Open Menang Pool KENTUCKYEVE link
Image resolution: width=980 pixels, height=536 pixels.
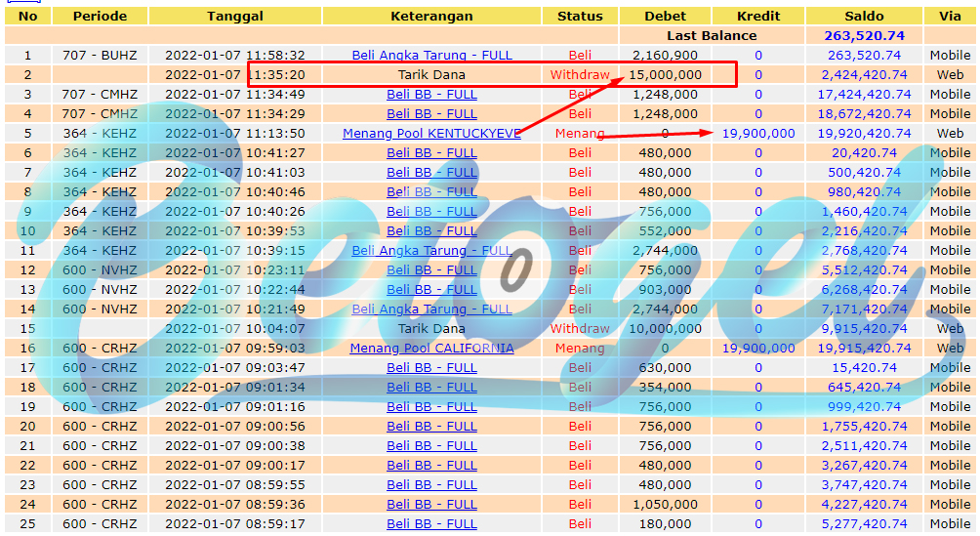pos(431,133)
